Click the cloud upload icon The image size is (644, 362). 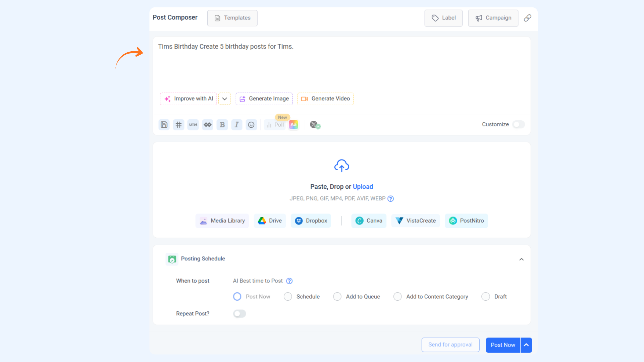point(342,166)
